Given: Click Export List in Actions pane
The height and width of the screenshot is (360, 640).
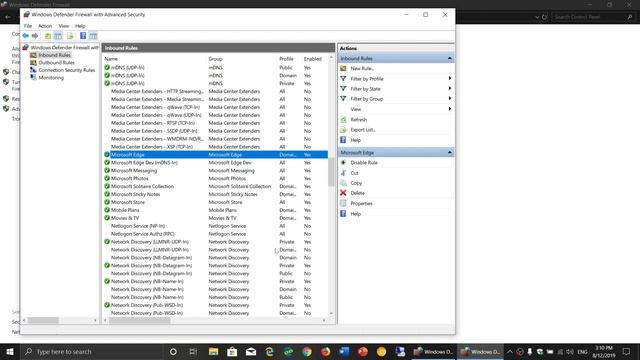Looking at the screenshot, I should pos(363,130).
